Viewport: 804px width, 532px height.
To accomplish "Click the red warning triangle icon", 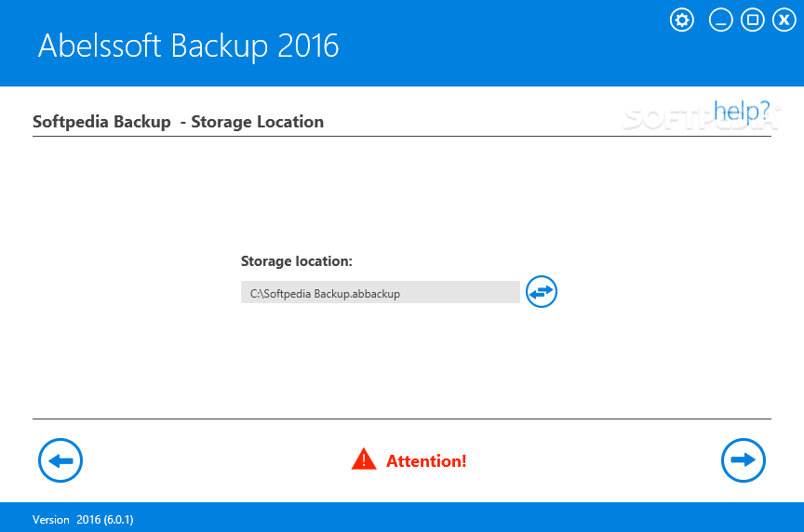I will (364, 459).
